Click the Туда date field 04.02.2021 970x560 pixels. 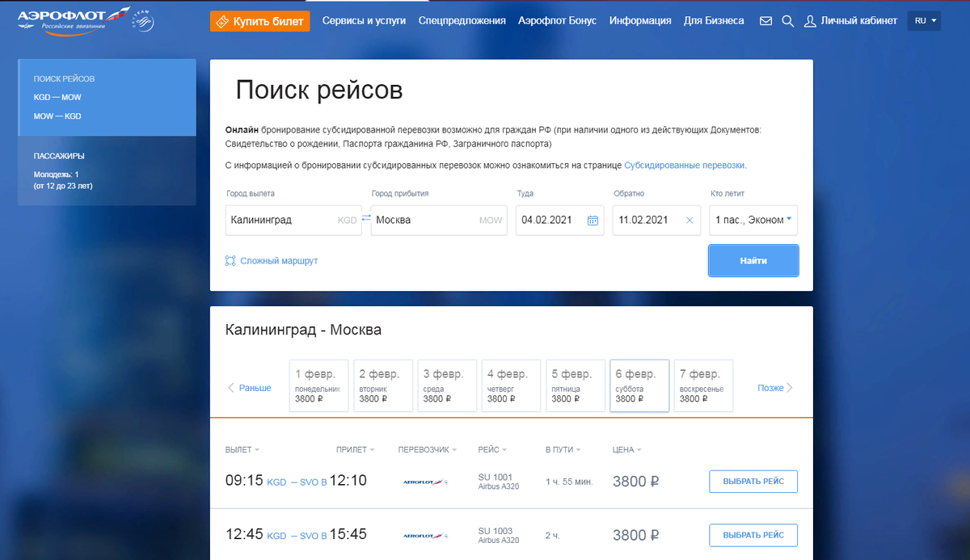[x=560, y=220]
